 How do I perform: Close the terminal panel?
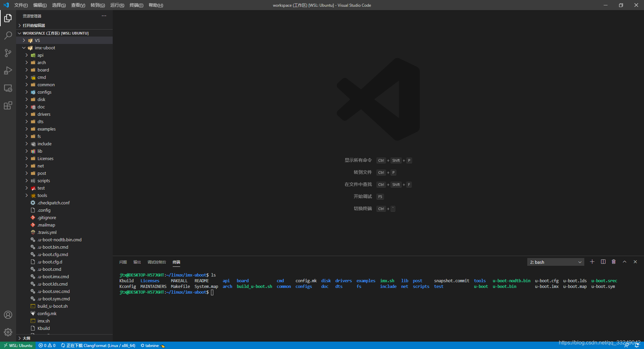point(635,262)
